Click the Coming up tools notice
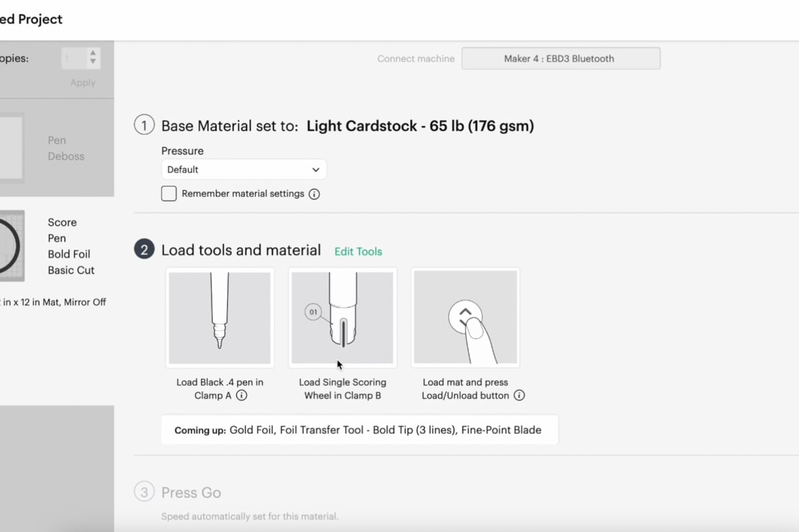 tap(360, 430)
